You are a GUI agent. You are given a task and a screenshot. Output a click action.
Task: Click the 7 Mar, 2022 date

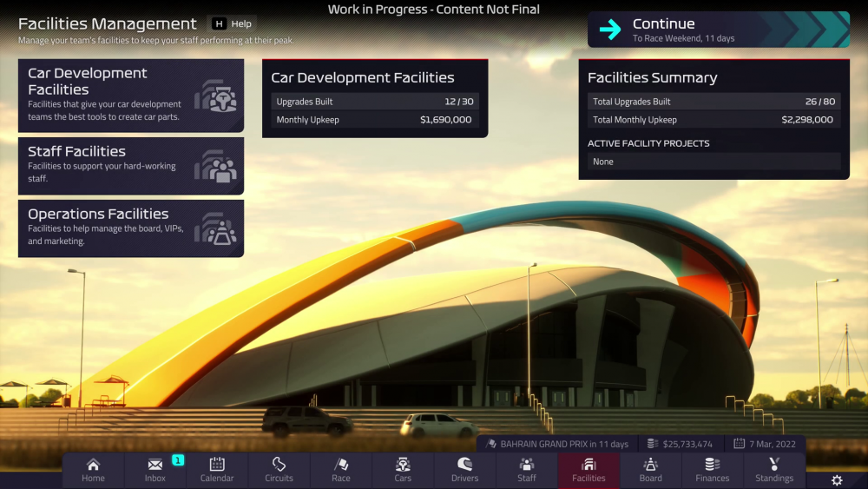773,444
